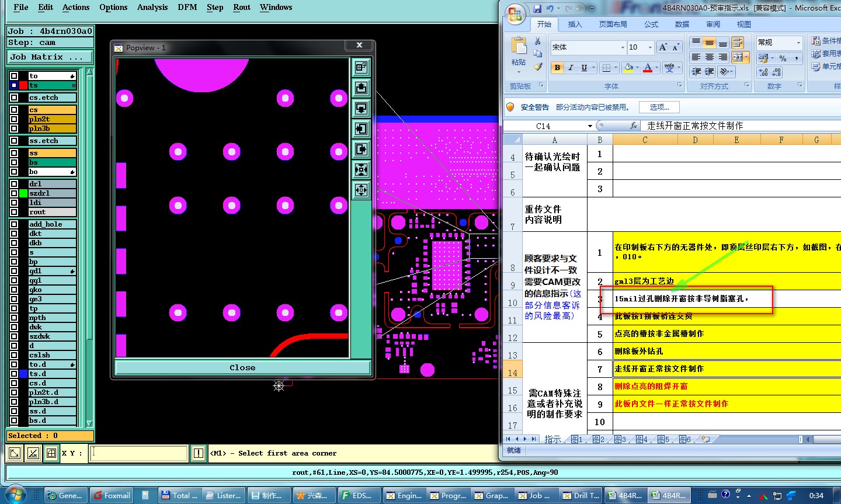Expand the font color dropdown arrow in Excel
Image resolution: width=841 pixels, height=504 pixels.
click(x=656, y=68)
